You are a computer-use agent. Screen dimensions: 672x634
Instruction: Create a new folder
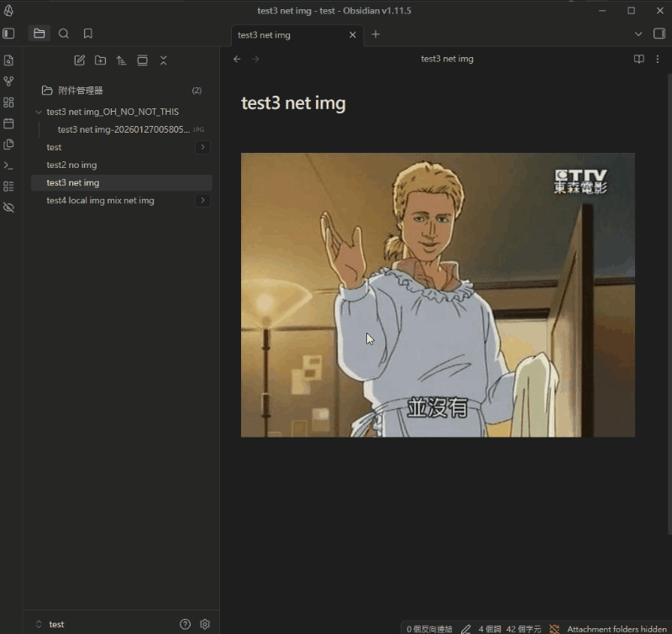100,60
